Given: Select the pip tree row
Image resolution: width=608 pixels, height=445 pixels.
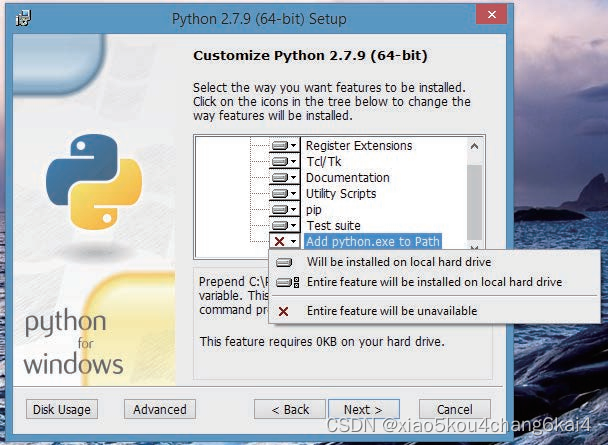Looking at the screenshot, I should (x=314, y=210).
